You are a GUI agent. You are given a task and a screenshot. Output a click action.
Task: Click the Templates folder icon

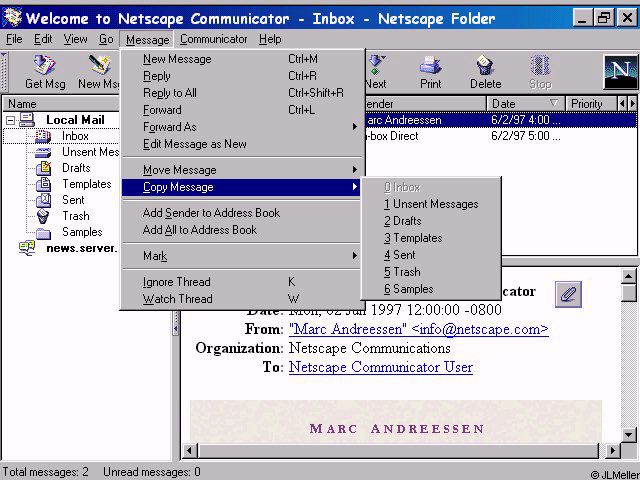click(x=43, y=184)
